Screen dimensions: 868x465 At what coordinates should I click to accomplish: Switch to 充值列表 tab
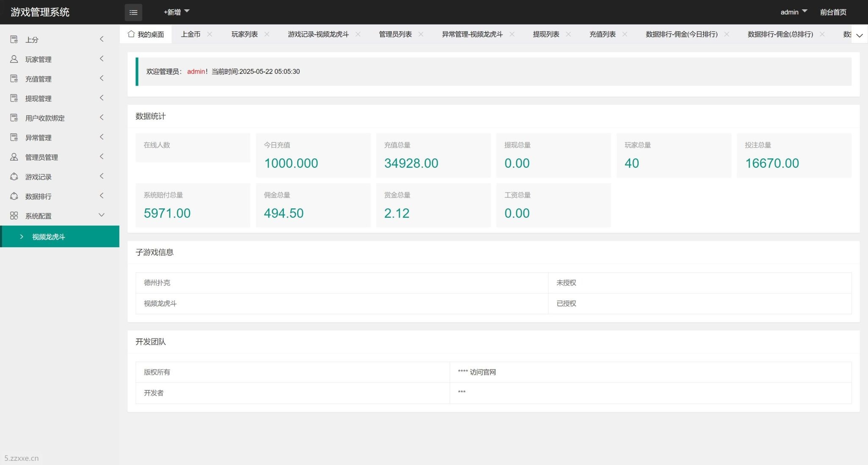(602, 34)
